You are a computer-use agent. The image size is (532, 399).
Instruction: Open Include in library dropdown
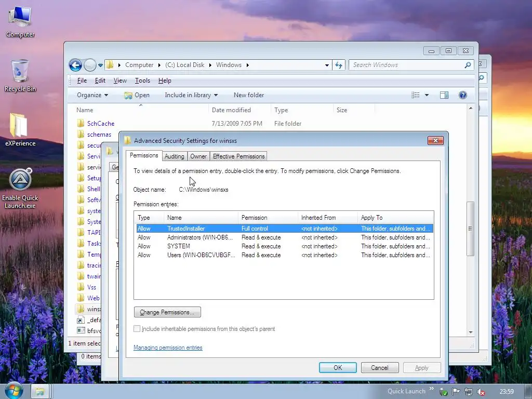191,95
